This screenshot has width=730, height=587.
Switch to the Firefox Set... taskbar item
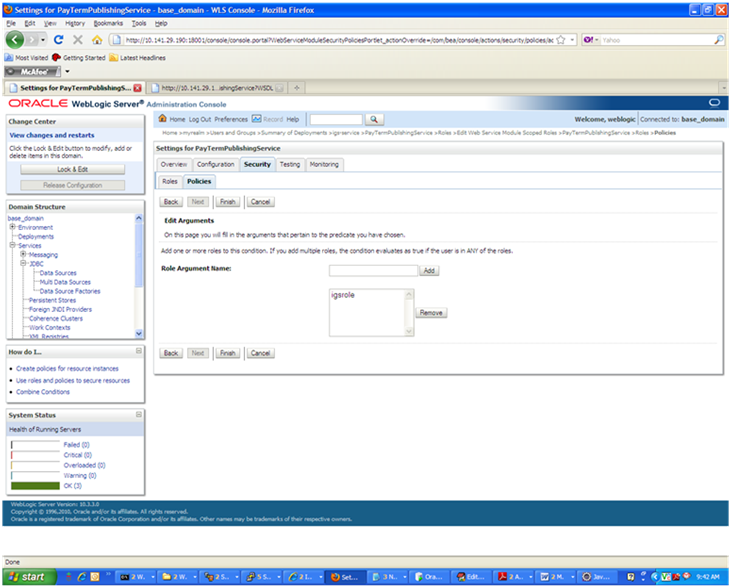click(345, 577)
